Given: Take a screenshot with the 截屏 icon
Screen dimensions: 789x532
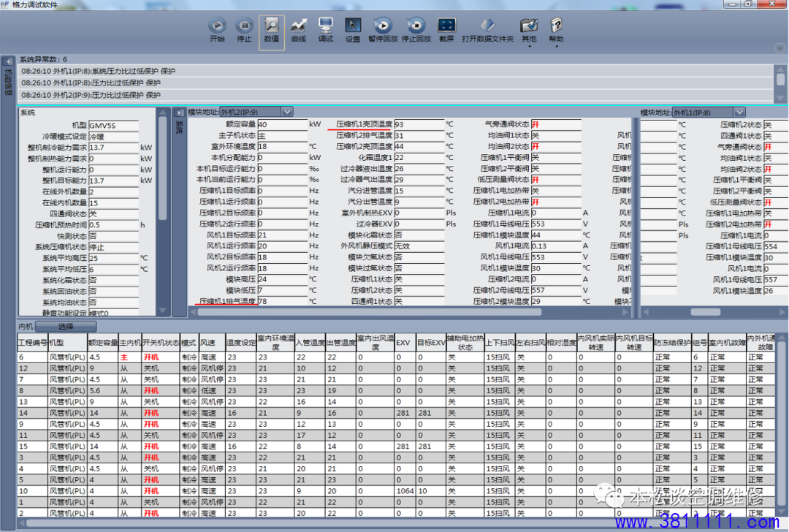Looking at the screenshot, I should 446,26.
